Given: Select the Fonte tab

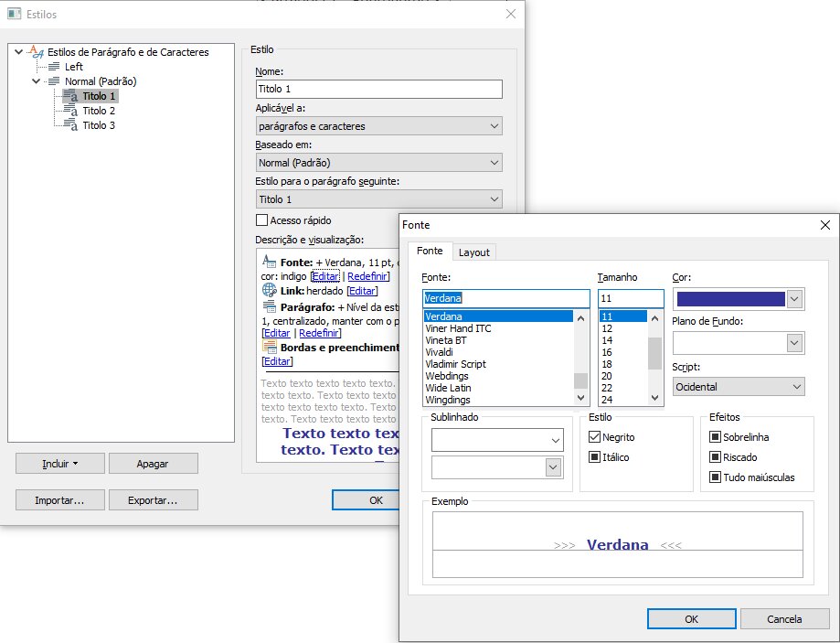Looking at the screenshot, I should (x=430, y=252).
